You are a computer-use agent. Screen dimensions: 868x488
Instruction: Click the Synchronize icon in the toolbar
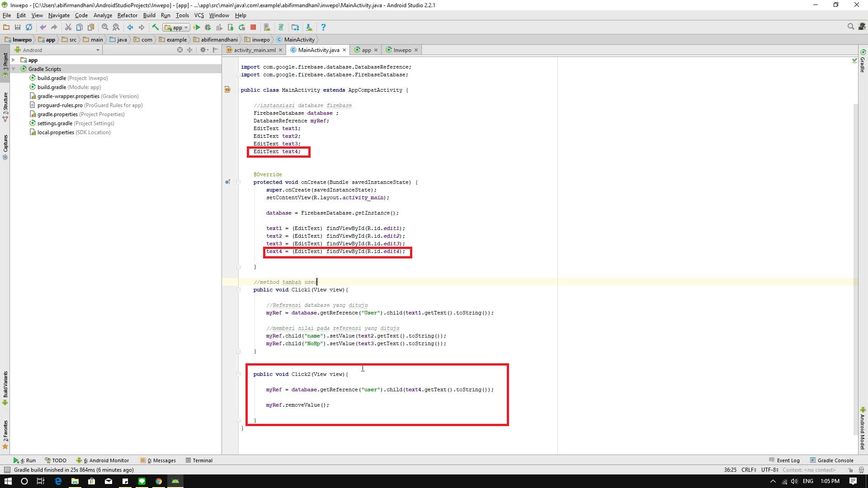coord(29,27)
